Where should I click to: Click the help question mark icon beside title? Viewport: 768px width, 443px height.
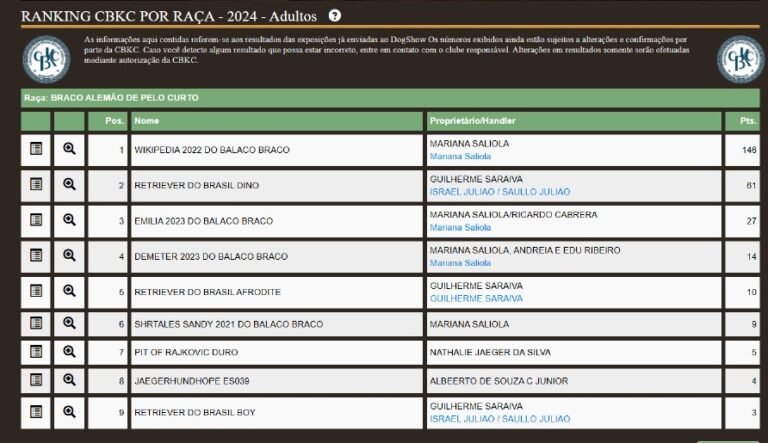335,15
